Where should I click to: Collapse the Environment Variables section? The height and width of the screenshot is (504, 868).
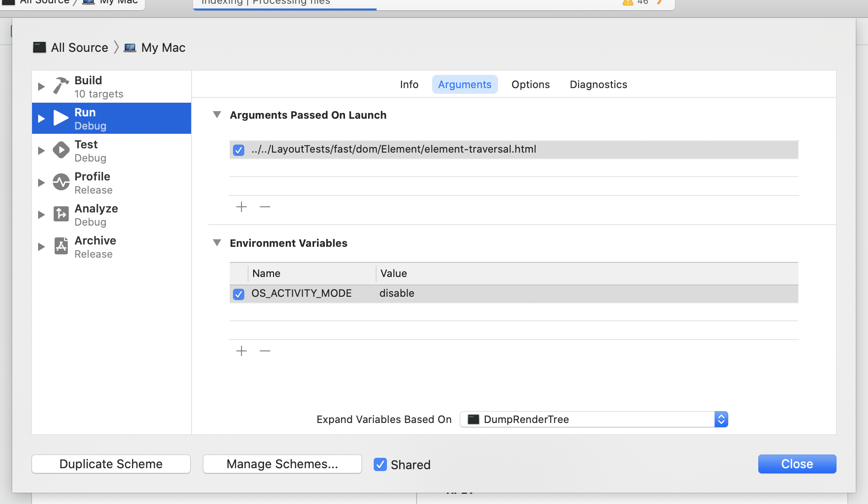pos(217,243)
